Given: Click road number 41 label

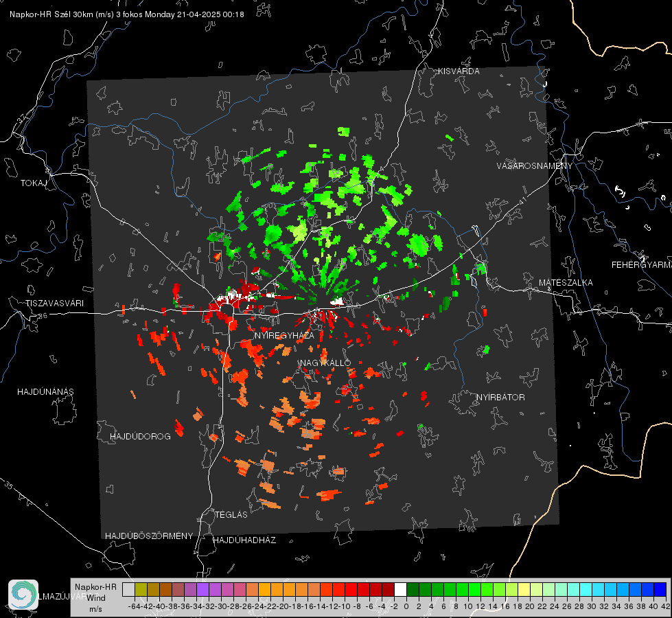Looking at the screenshot, I should click(x=522, y=200).
